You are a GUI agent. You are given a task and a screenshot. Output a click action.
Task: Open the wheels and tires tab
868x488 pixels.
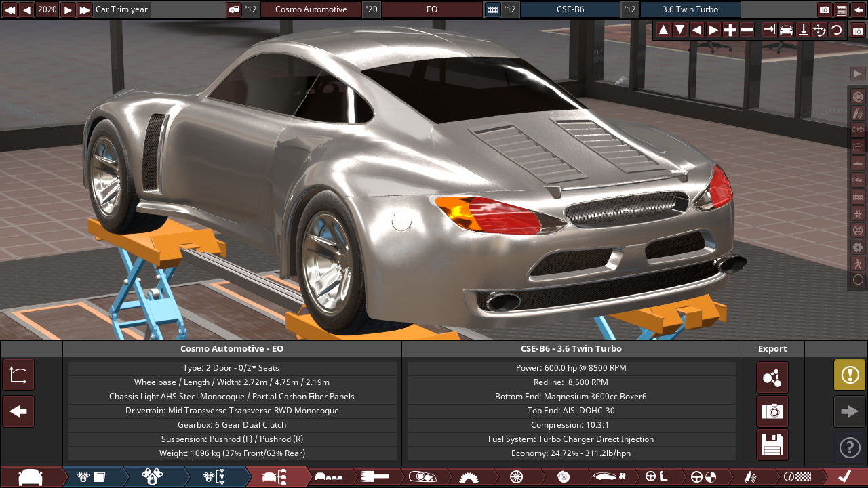(515, 476)
